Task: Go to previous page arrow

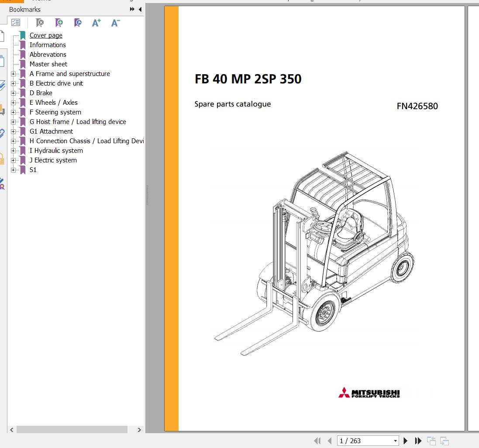Action: [329, 441]
